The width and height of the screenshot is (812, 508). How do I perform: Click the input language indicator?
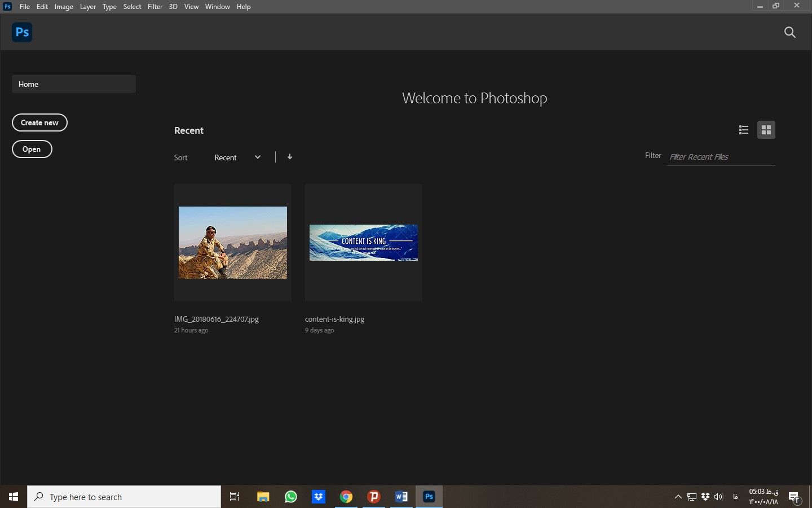pyautogui.click(x=735, y=497)
